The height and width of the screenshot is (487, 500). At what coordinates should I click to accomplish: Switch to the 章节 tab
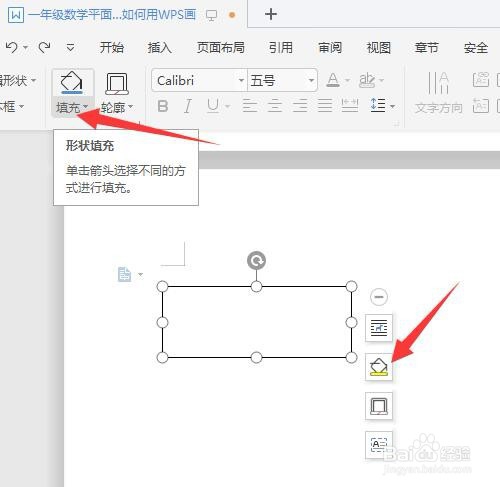(x=427, y=48)
